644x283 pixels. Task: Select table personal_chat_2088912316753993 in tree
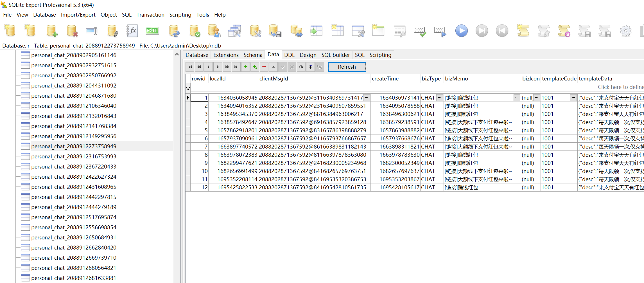coord(74,156)
